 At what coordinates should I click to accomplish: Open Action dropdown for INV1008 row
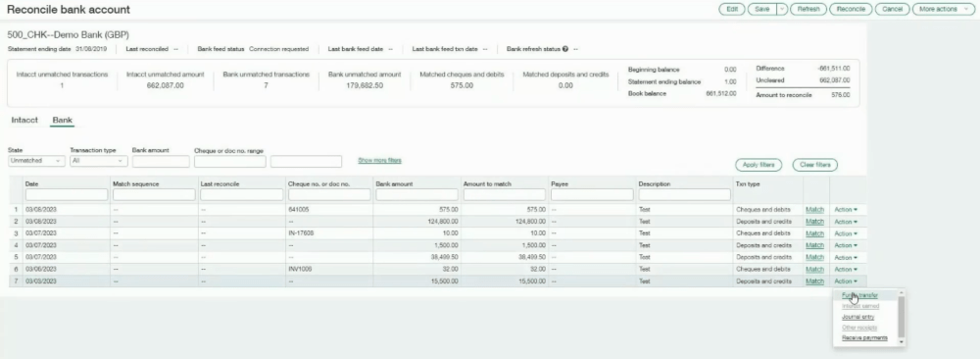coord(846,269)
